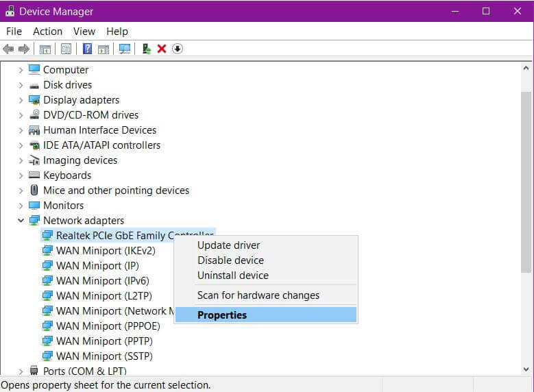
Task: Select the Display adapters icon
Action: (x=34, y=100)
